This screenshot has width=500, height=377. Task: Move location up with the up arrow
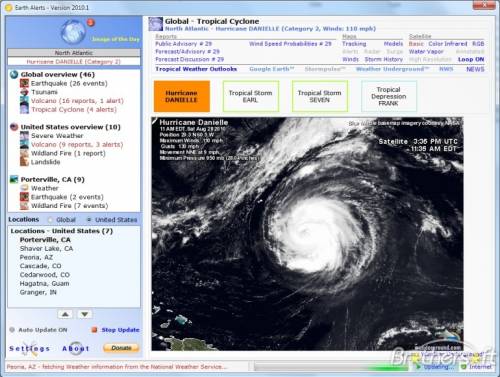coord(65,314)
